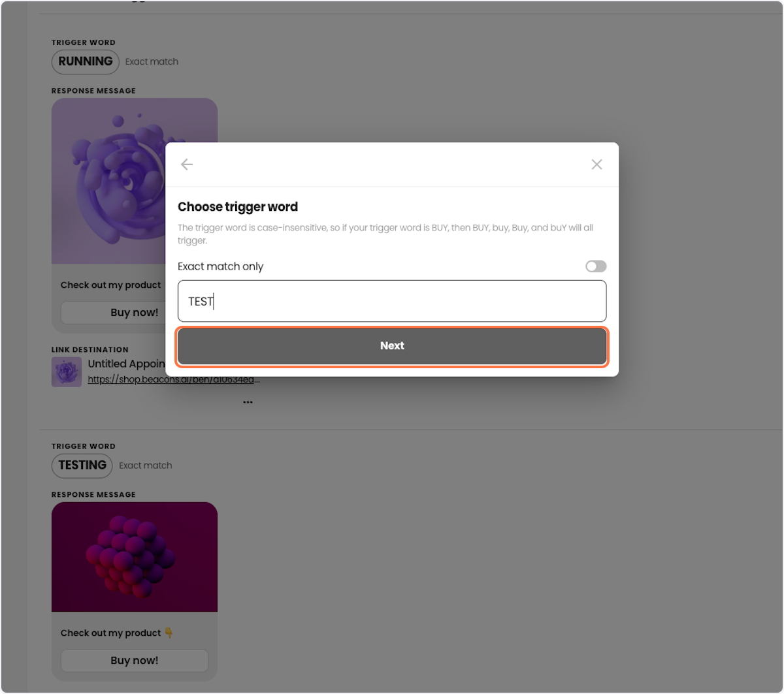Screen dimensions: 784x694
Task: Click the Exact match only label in dialog
Action: click(x=221, y=266)
